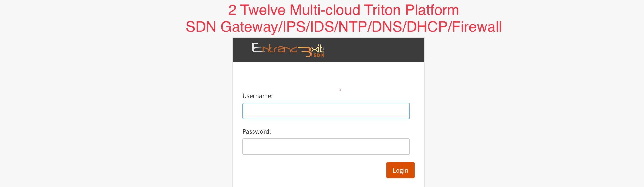This screenshot has height=187, width=644.
Task: Click the dark header bar beside the logo
Action: 375,50
